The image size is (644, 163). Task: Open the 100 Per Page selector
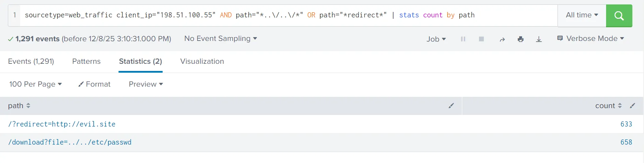click(36, 84)
